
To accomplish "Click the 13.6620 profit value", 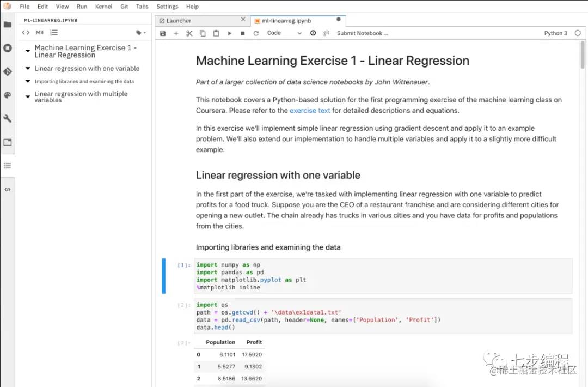I will tap(251, 378).
